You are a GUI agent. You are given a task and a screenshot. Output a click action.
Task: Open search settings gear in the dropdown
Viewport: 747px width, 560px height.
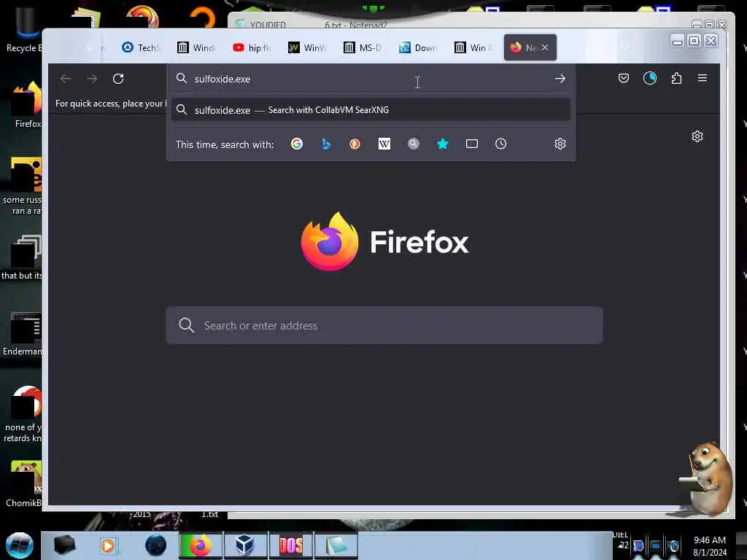click(560, 144)
